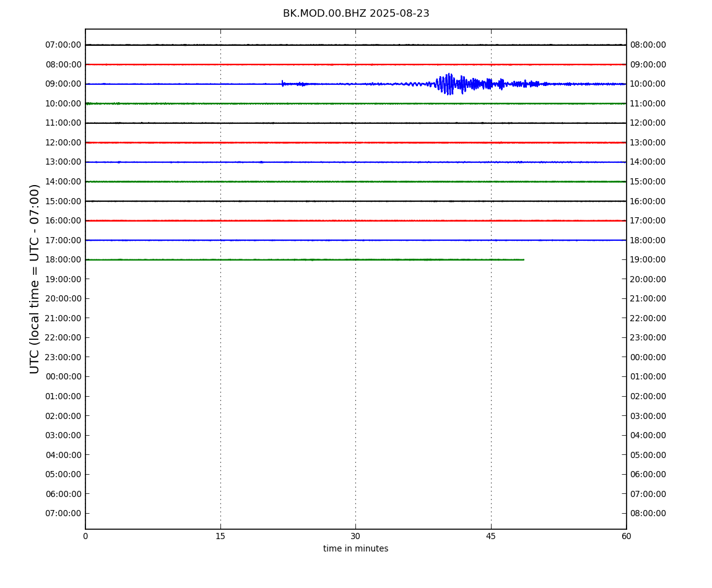
Task: Click the left-axis label 18:00:00
Action: point(63,260)
